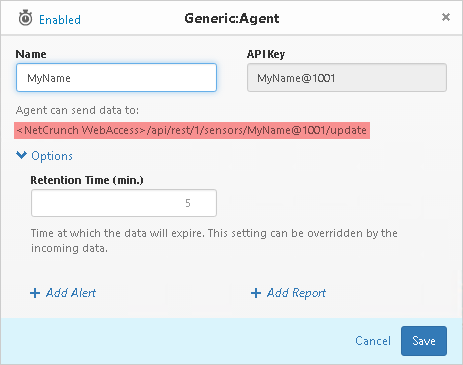Open the Add Report link
This screenshot has height=365, width=463.
coord(296,293)
